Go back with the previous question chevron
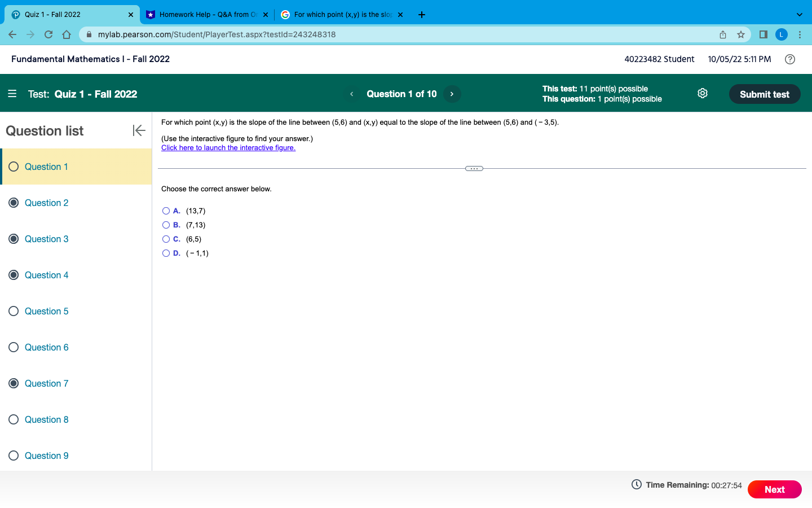Image resolution: width=812 pixels, height=508 pixels. click(351, 94)
